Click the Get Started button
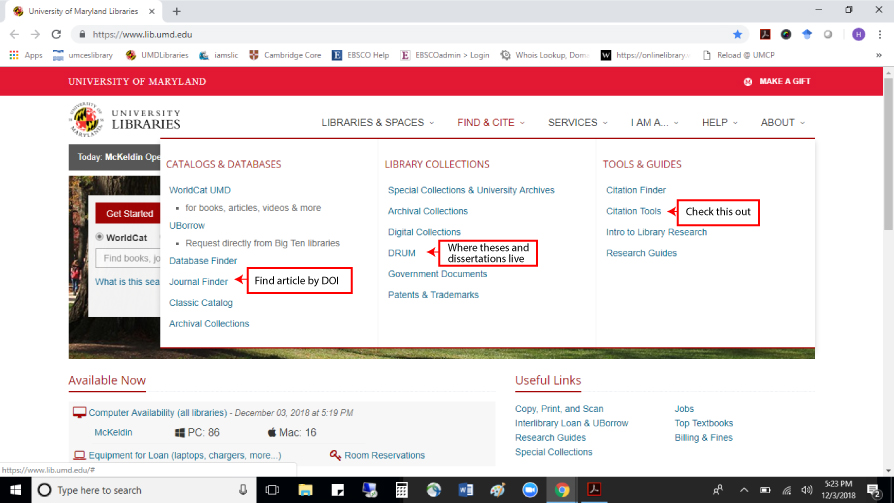Viewport: 894px width, 503px height. click(x=128, y=213)
